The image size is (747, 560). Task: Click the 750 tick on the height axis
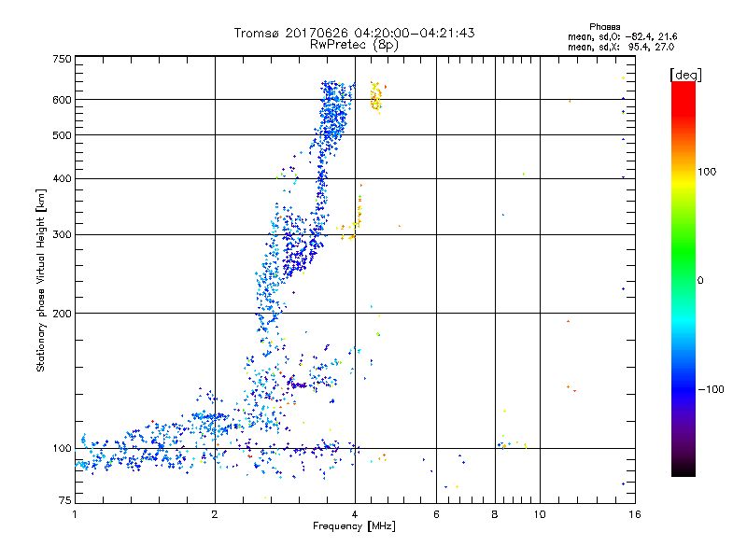(x=62, y=59)
